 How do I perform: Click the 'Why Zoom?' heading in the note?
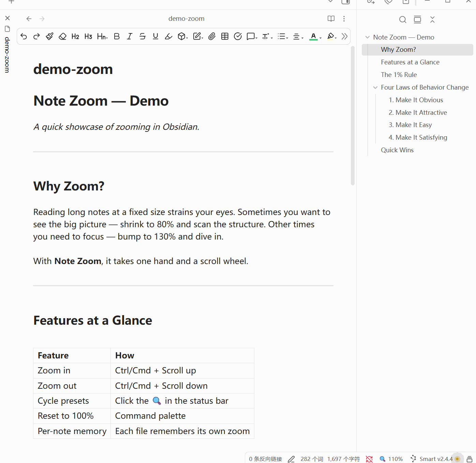coord(69,186)
